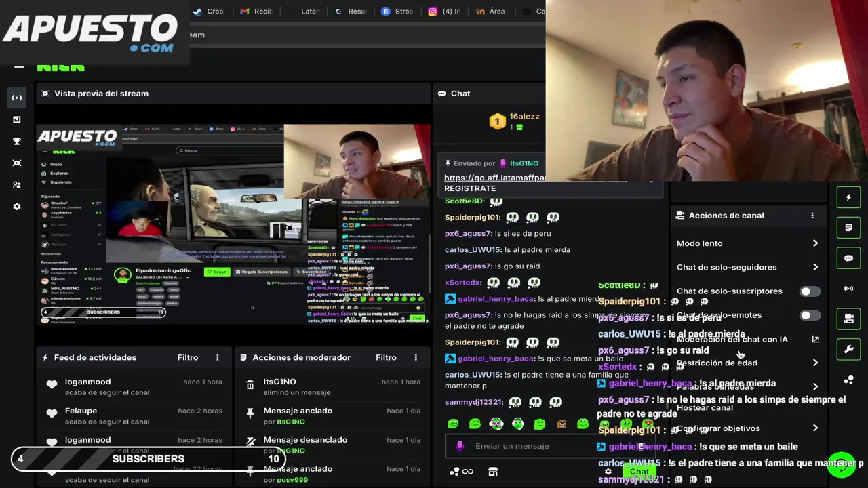Open the stream section in left sidebar
The width and height of the screenshot is (868, 488).
[x=17, y=98]
